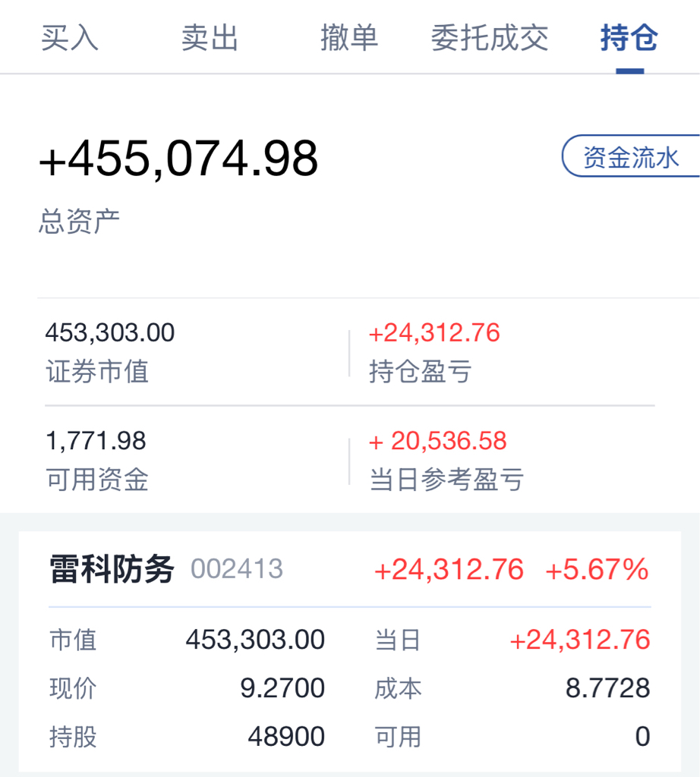Image resolution: width=700 pixels, height=777 pixels.
Task: Select the 持股 label
Action: (x=73, y=737)
